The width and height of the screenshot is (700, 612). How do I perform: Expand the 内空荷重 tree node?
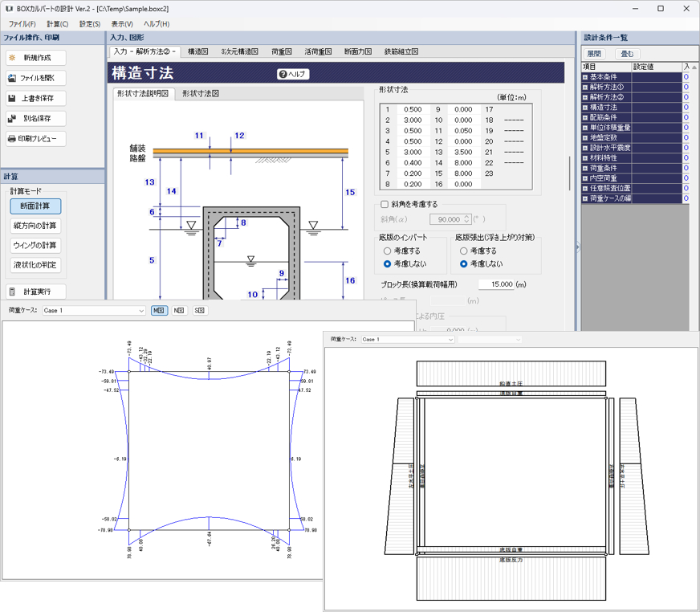[585, 178]
